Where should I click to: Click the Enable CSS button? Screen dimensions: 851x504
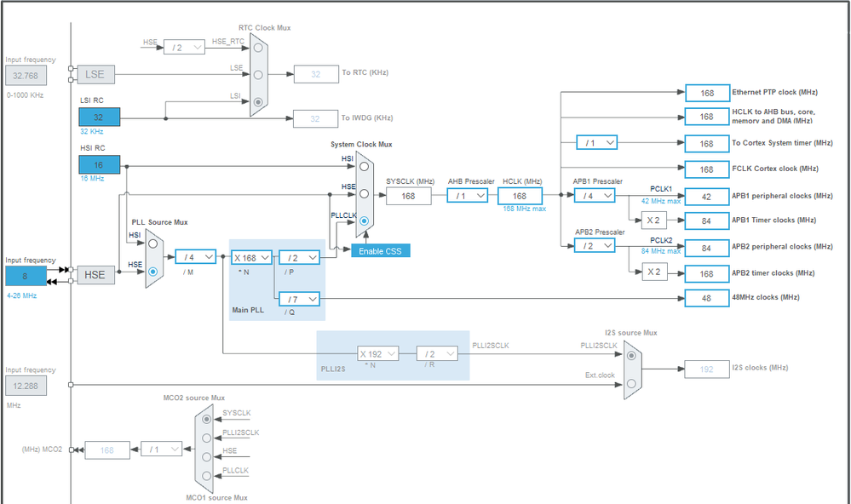(380, 250)
